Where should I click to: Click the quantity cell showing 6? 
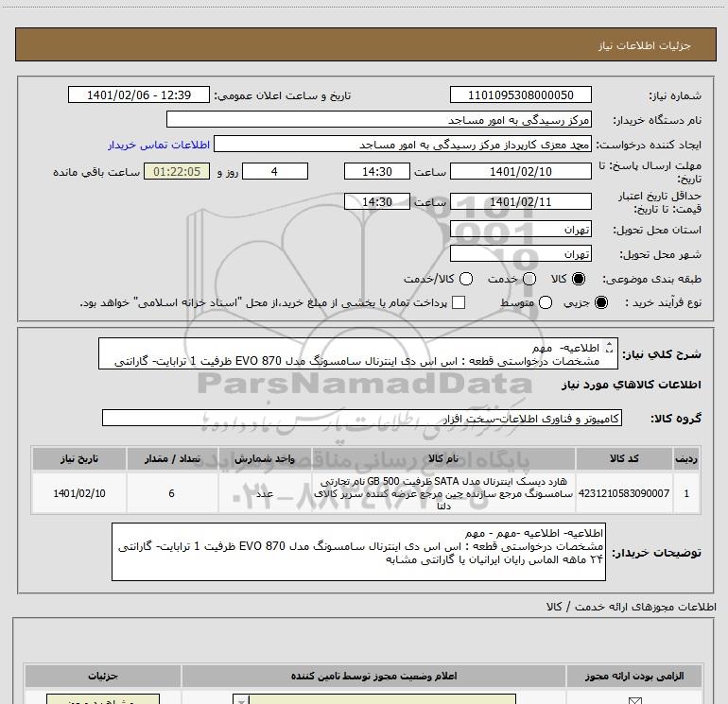[172, 493]
